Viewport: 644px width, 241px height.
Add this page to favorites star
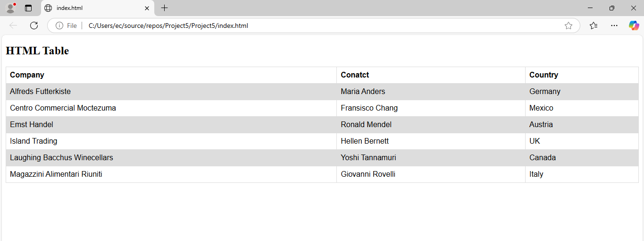(x=569, y=26)
